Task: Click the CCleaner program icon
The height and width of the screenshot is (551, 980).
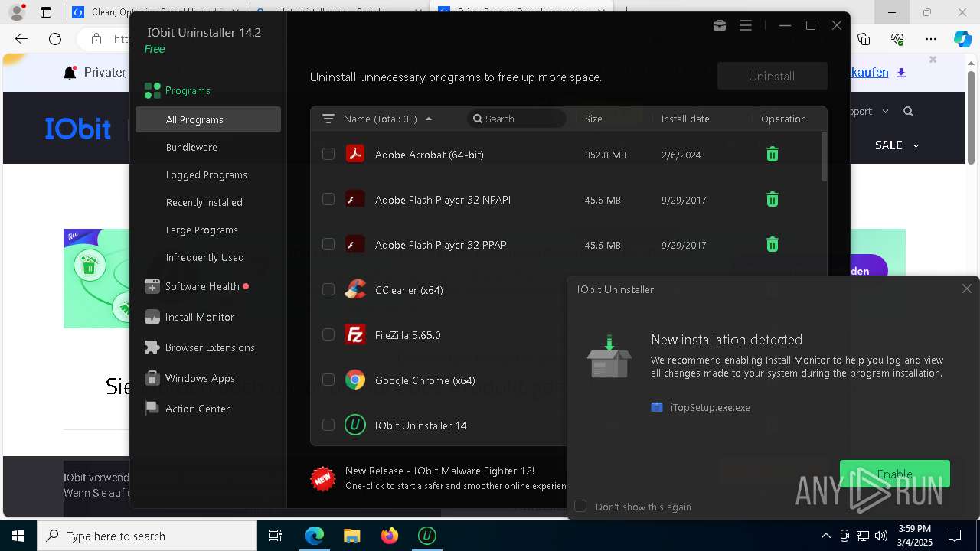Action: 355,289
